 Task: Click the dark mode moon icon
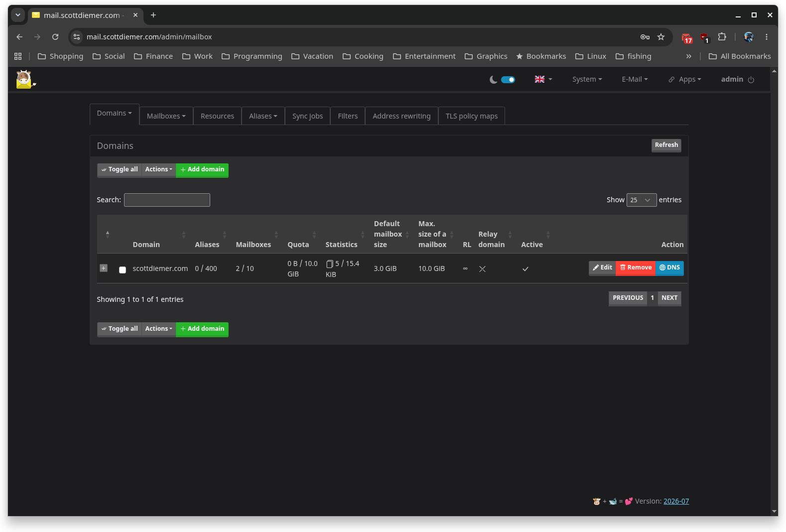pyautogui.click(x=493, y=80)
